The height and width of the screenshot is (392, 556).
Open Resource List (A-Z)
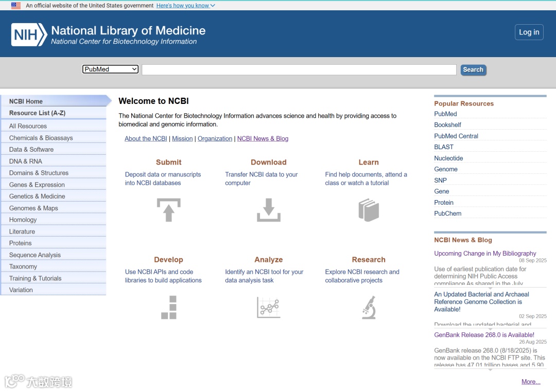pyautogui.click(x=54, y=113)
